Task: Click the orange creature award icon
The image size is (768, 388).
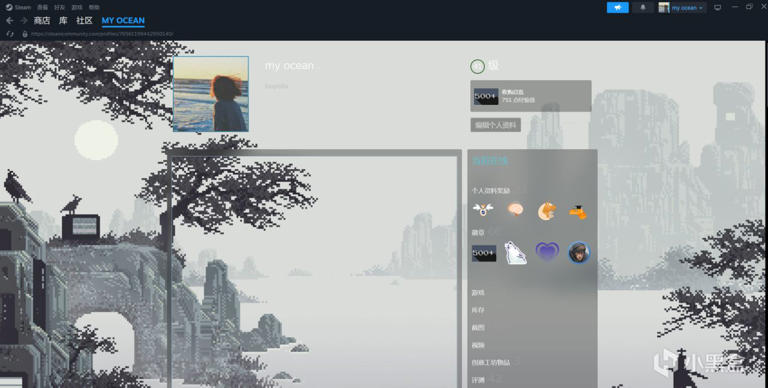Action: pos(547,211)
